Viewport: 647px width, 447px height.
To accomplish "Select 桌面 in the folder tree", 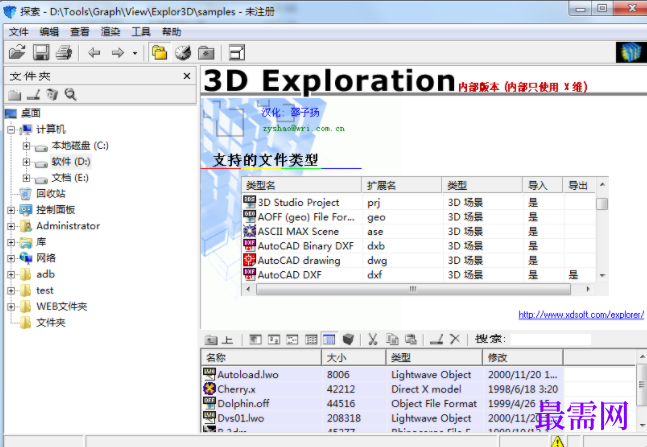I will point(31,113).
